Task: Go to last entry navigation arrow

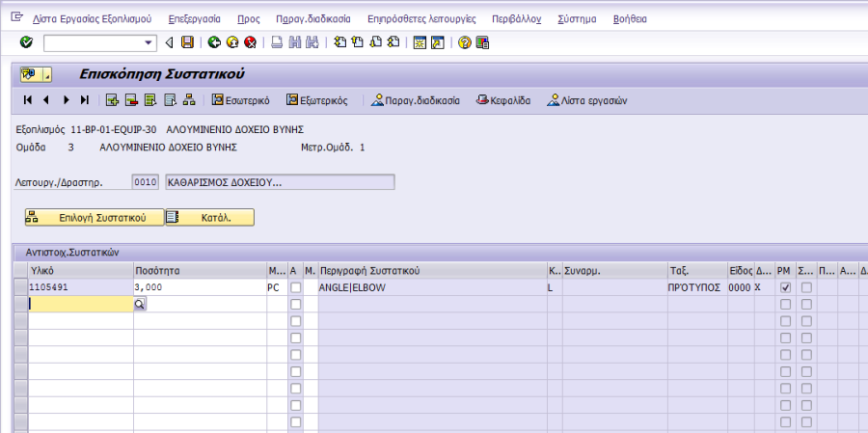Action: (85, 99)
